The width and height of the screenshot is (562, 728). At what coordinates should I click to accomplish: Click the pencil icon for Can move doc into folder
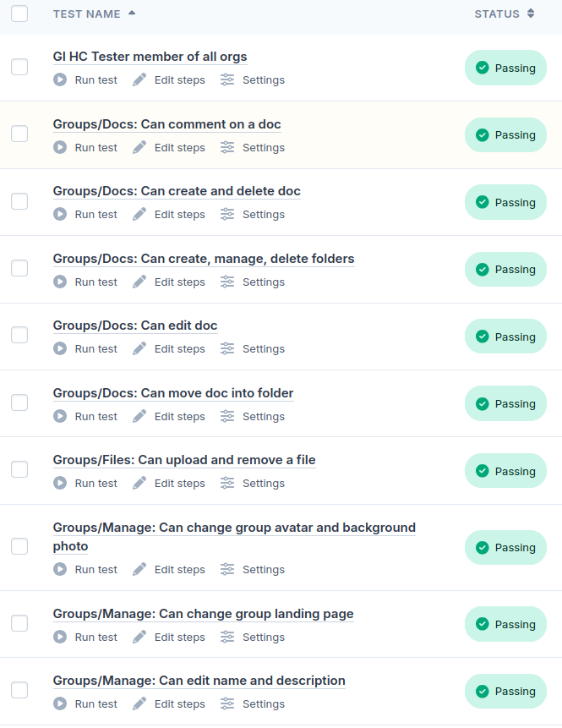139,416
